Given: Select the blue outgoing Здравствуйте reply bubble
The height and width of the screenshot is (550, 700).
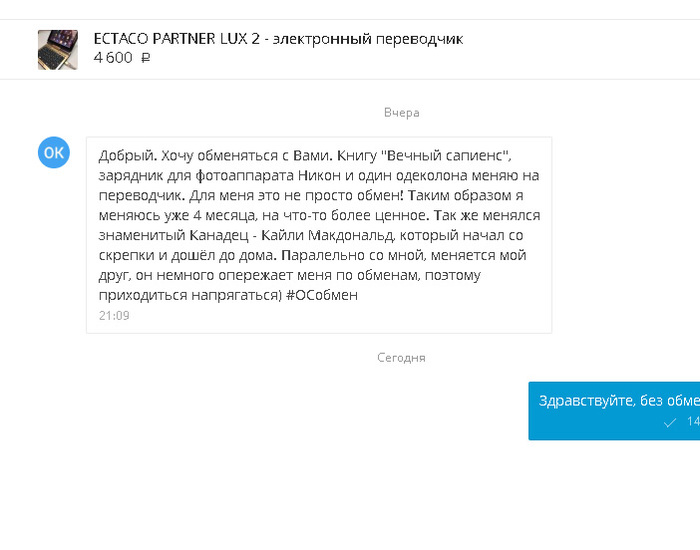Looking at the screenshot, I should click(614, 411).
